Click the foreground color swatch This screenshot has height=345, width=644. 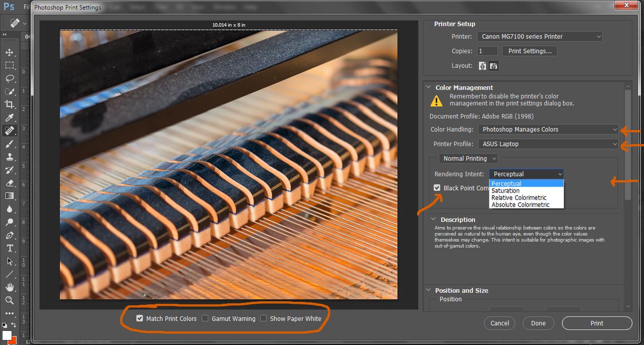[x=7, y=335]
